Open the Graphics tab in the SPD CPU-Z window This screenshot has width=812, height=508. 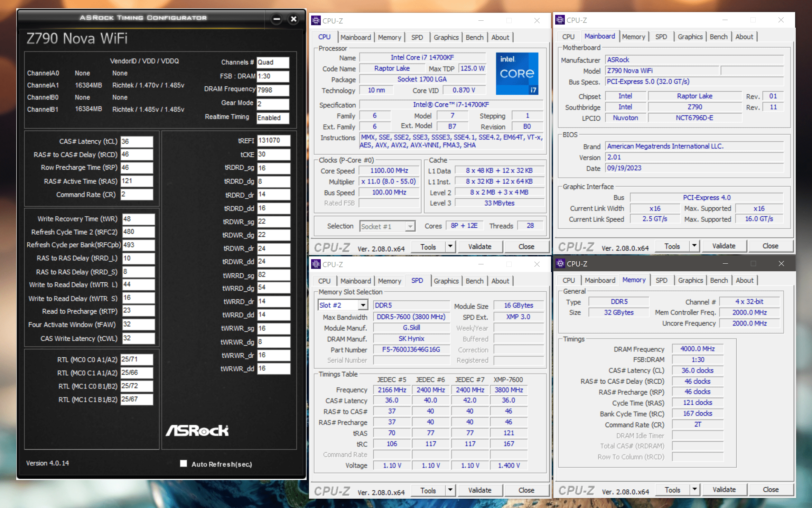[x=446, y=281]
